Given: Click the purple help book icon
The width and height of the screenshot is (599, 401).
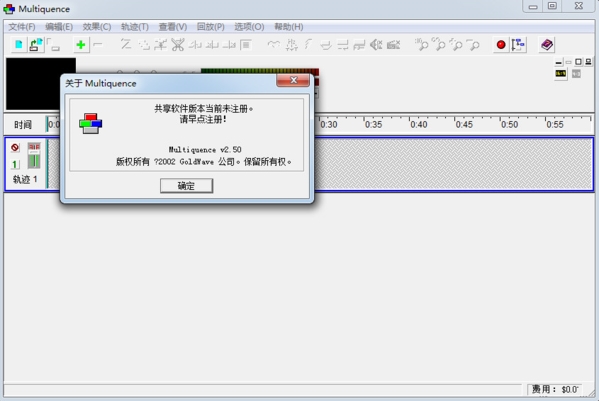Looking at the screenshot, I should 547,45.
